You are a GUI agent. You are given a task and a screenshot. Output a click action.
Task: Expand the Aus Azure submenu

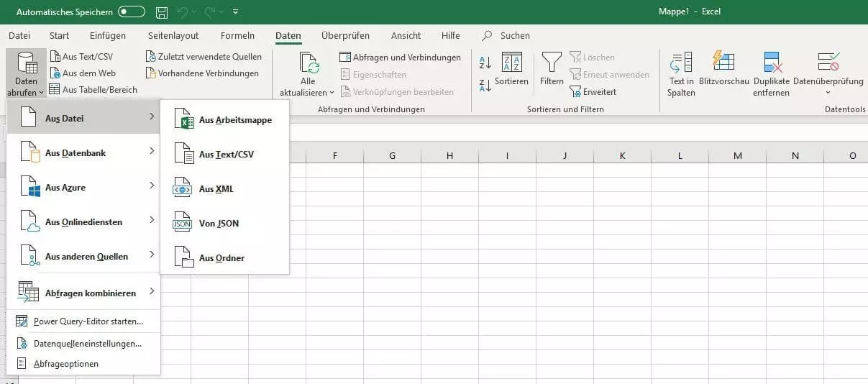(x=83, y=187)
